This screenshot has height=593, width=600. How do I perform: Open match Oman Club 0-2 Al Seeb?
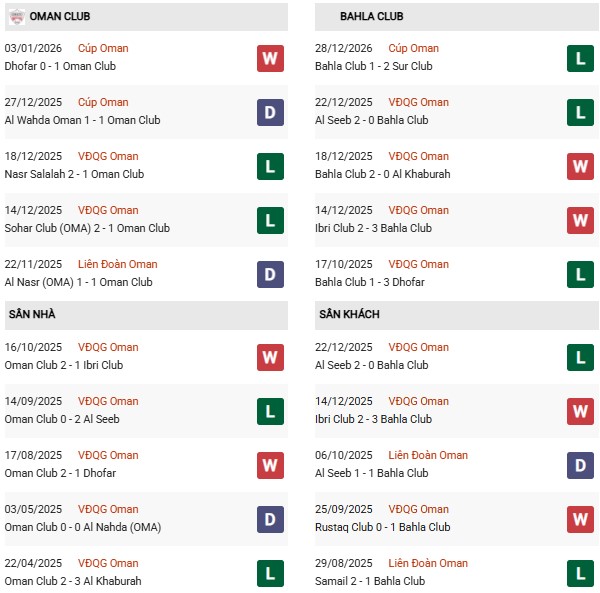[x=62, y=419]
